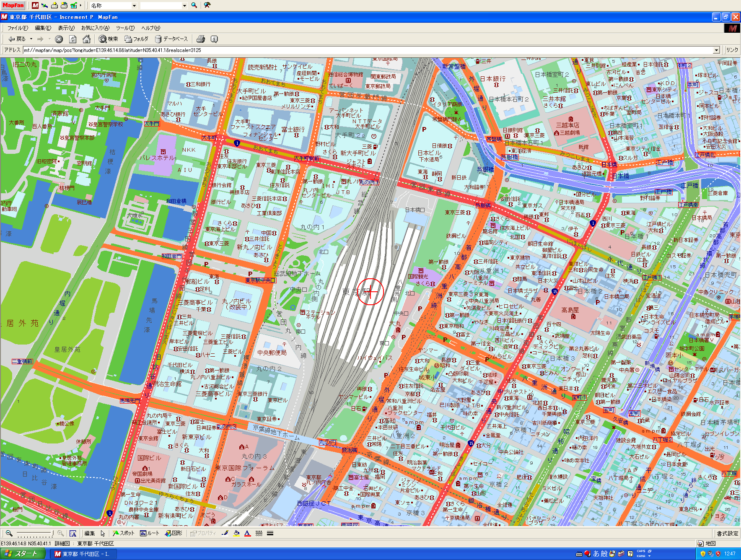Screen dimensions: 741x560
Task: Click the line color pen icon
Action: tap(225, 533)
